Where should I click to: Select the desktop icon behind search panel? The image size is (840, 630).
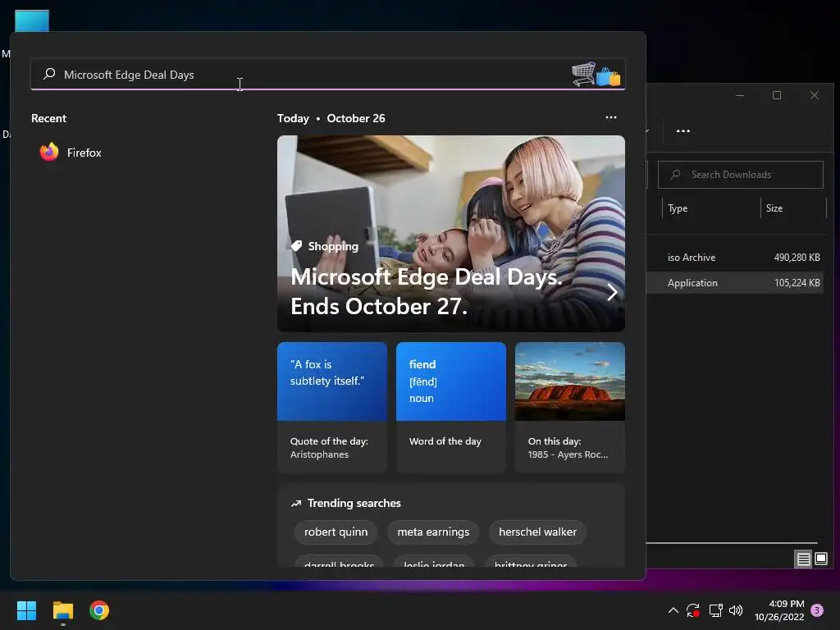[x=32, y=21]
